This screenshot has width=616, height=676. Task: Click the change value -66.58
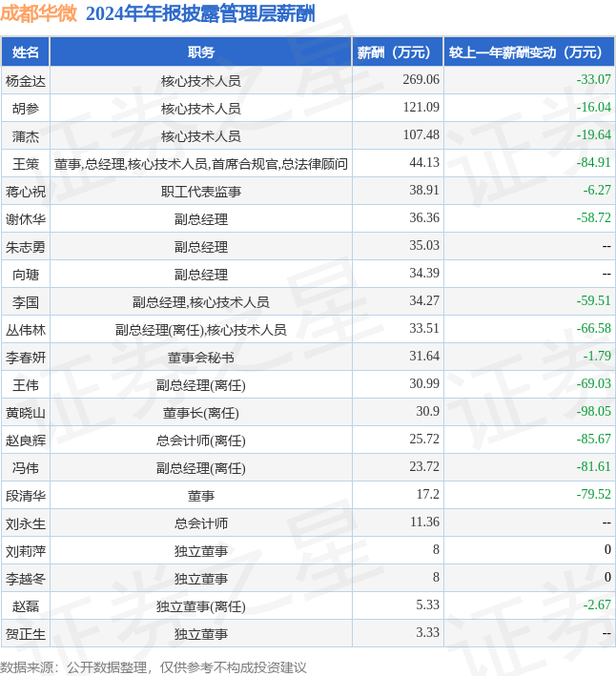593,328
